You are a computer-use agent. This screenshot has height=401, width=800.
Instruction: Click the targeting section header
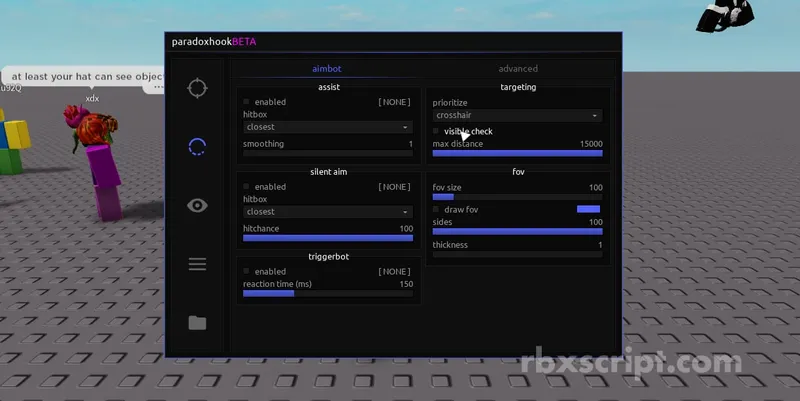(518, 87)
